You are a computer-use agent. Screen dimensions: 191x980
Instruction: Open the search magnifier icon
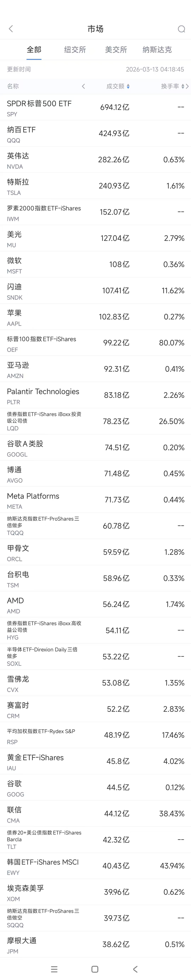(x=181, y=29)
